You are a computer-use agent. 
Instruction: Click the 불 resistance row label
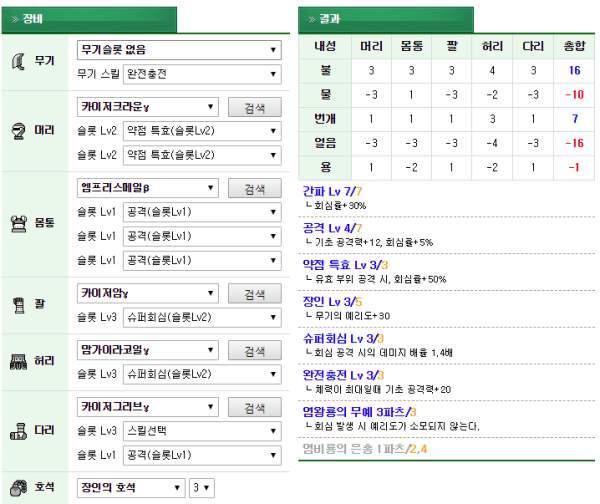coord(325,70)
